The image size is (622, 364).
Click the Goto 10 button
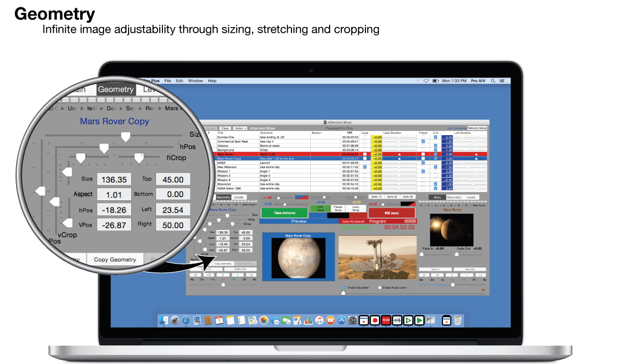(x=376, y=197)
